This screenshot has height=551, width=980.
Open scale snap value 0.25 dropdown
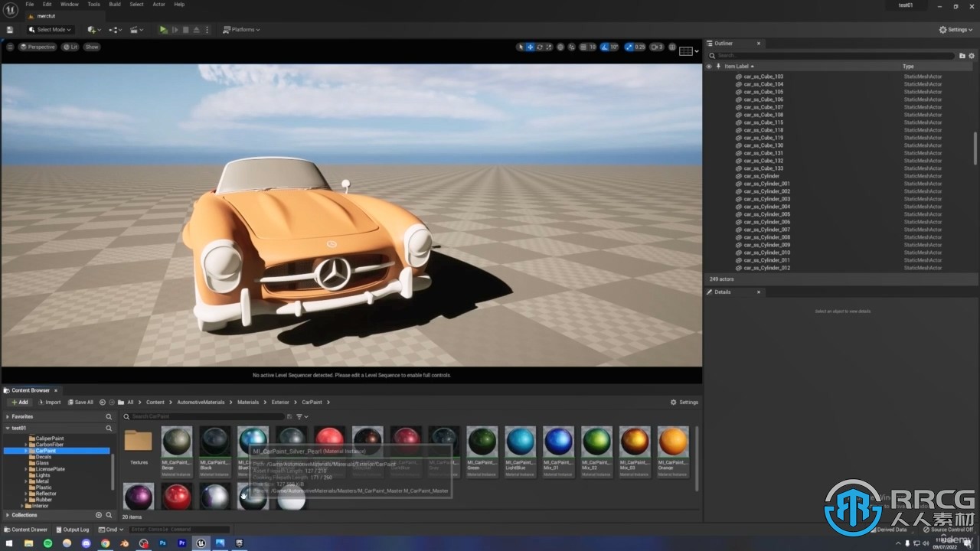[x=640, y=47]
